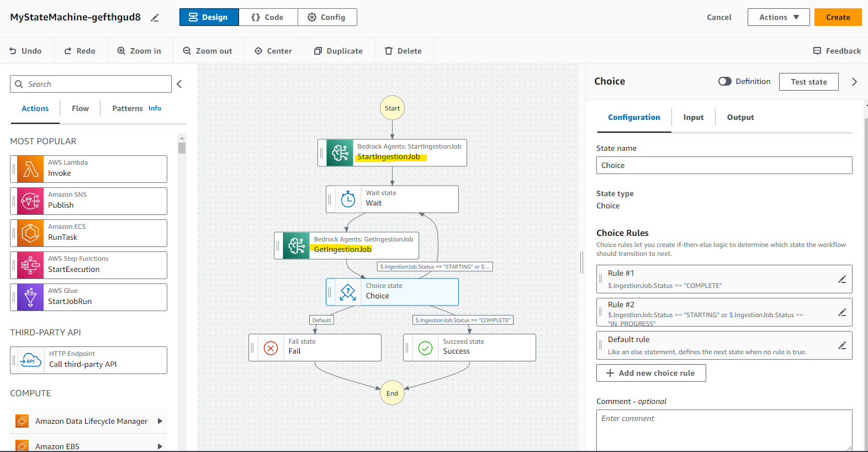Click the AWS Lambda Invoke icon

tap(30, 169)
